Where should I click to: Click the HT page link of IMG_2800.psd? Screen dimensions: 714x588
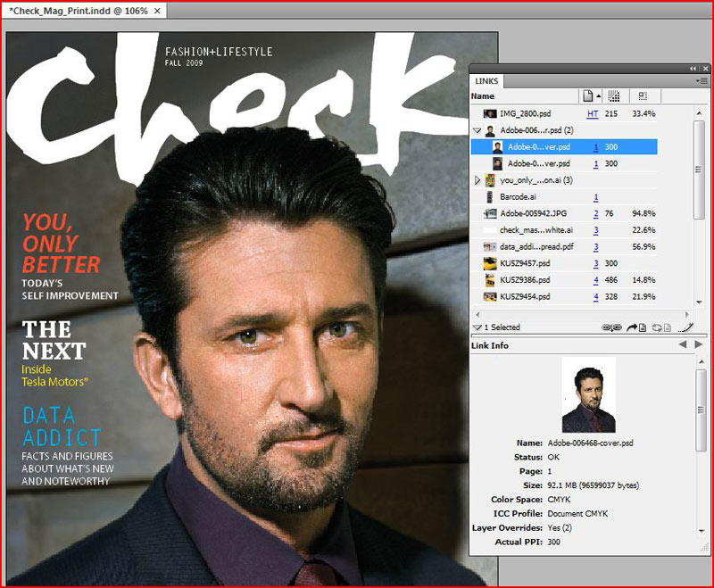[x=593, y=114]
